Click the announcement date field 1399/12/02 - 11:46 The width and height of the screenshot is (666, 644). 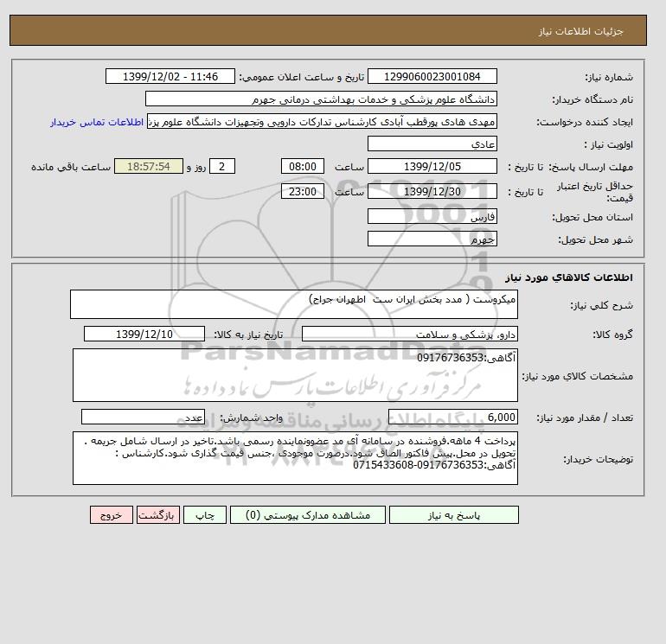[x=170, y=76]
